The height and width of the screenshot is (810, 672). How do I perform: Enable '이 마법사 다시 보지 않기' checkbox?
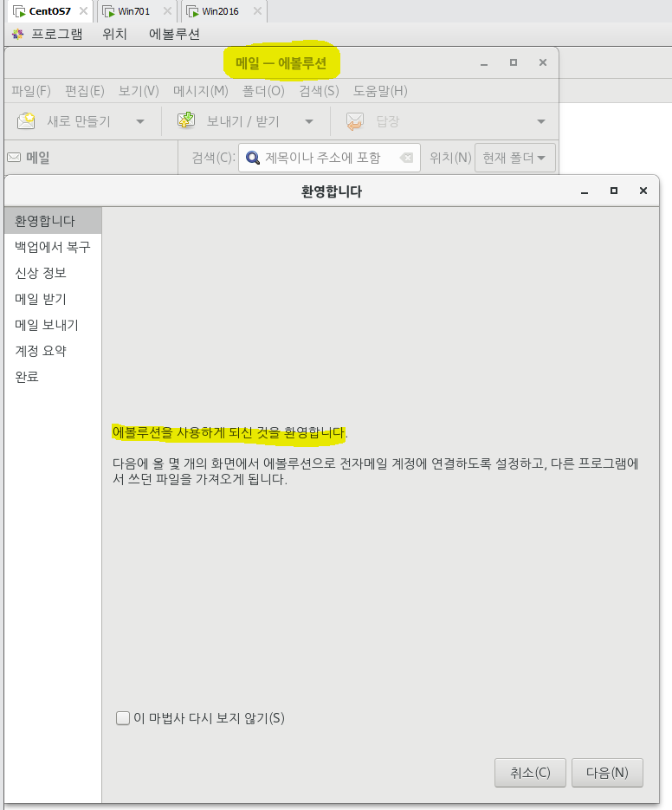123,718
